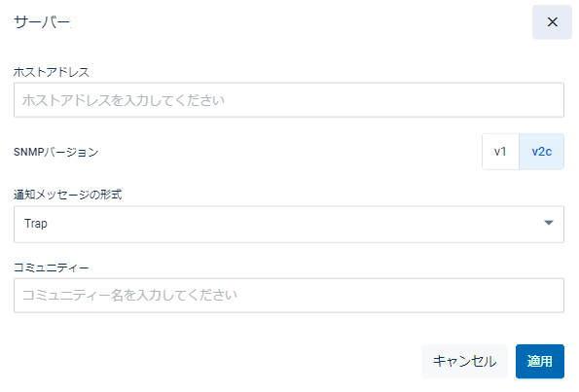Click the 適用 button to apply settings
579x392 pixels.
[x=540, y=362]
